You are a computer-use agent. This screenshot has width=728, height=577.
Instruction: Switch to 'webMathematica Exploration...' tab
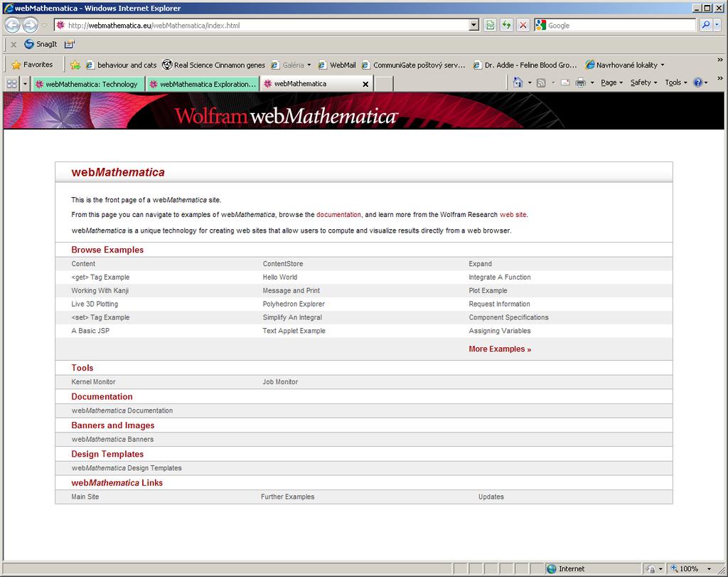pos(203,84)
